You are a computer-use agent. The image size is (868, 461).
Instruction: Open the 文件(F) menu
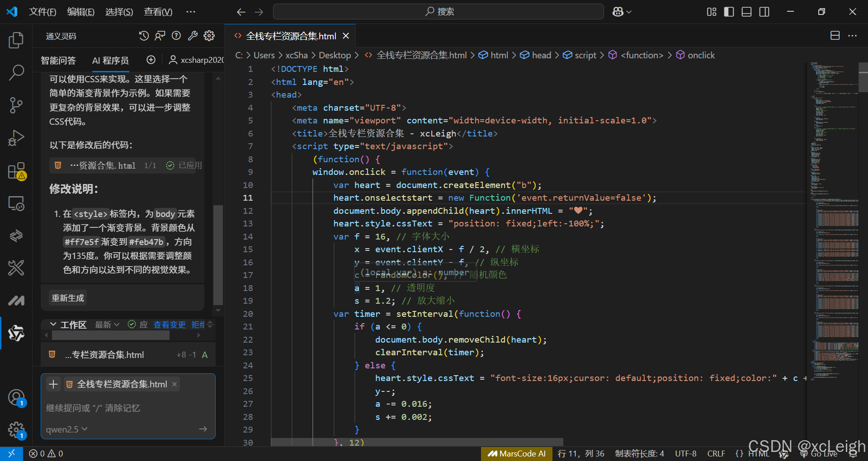coord(42,12)
